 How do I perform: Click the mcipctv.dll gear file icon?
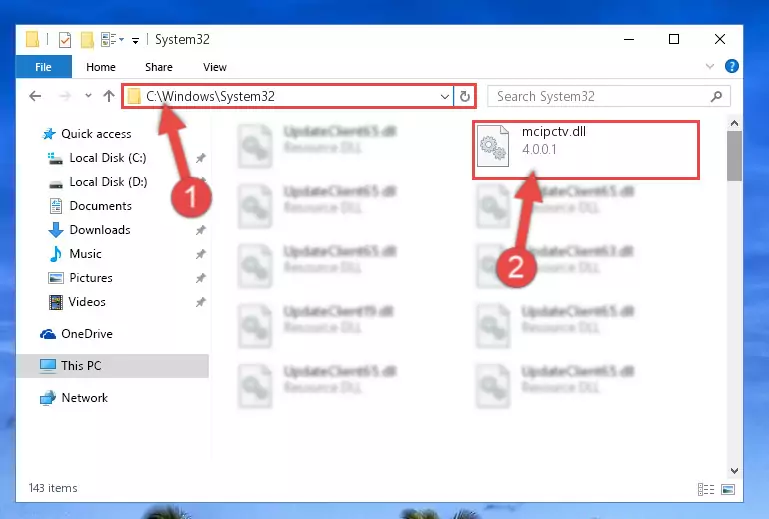[493, 146]
